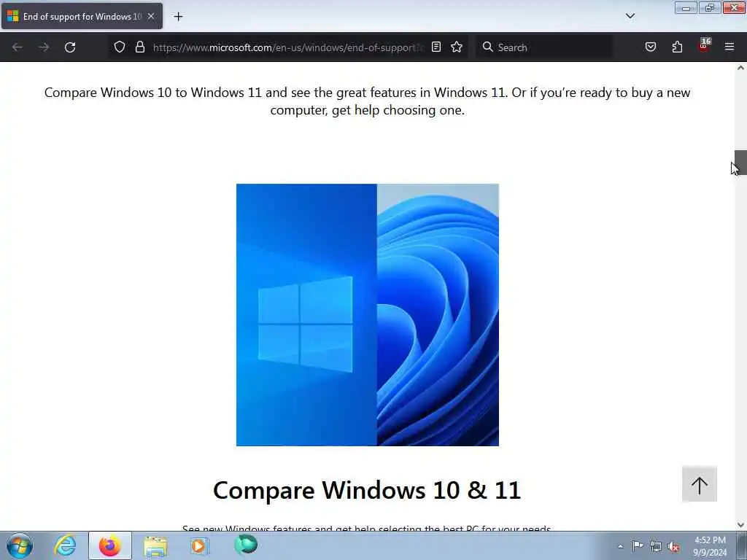This screenshot has height=560, width=747.
Task: Focus the URL address bar
Action: click(x=287, y=47)
